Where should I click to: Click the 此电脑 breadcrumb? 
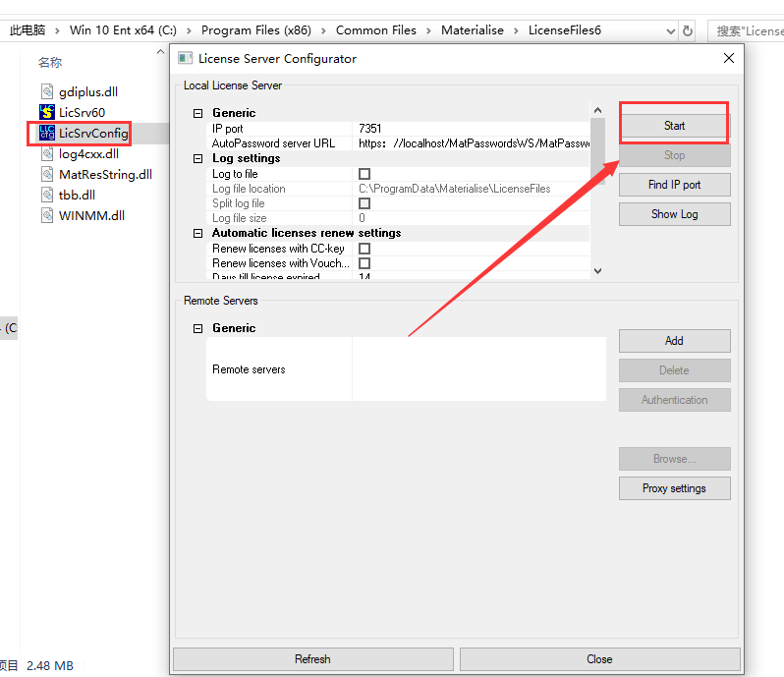[x=27, y=30]
